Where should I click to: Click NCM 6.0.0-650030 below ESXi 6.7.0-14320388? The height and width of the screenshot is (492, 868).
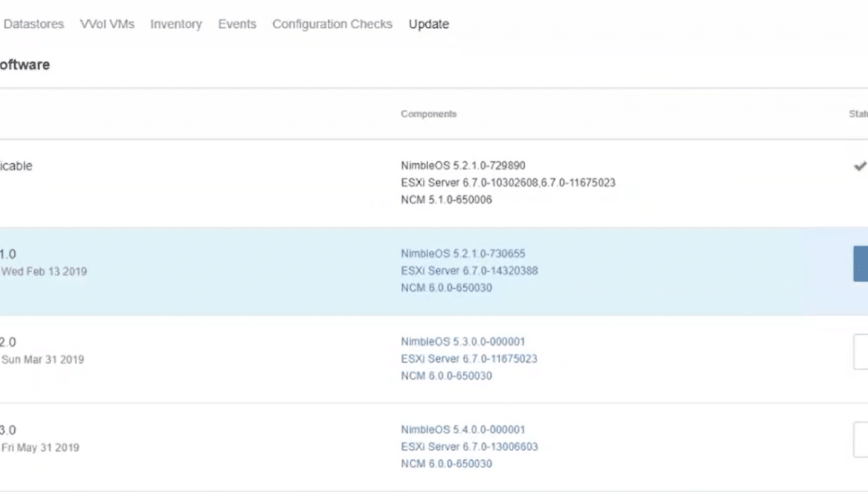(446, 288)
